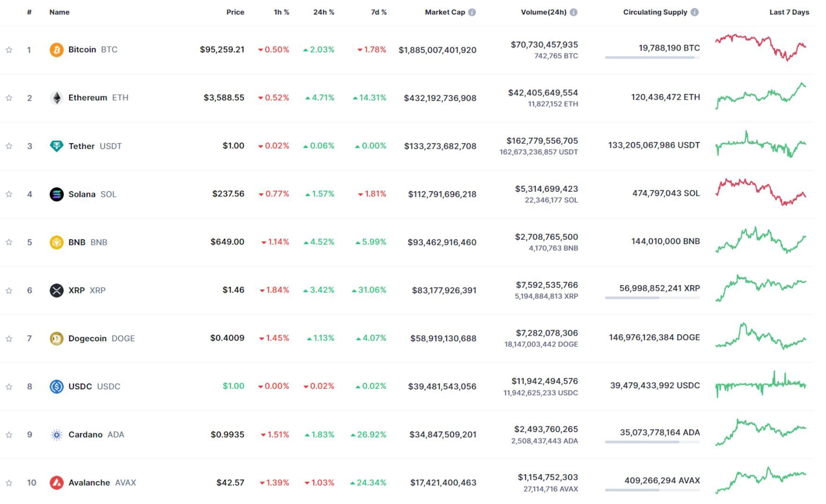The width and height of the screenshot is (826, 504).
Task: Open Solana via its logo icon
Action: (56, 194)
